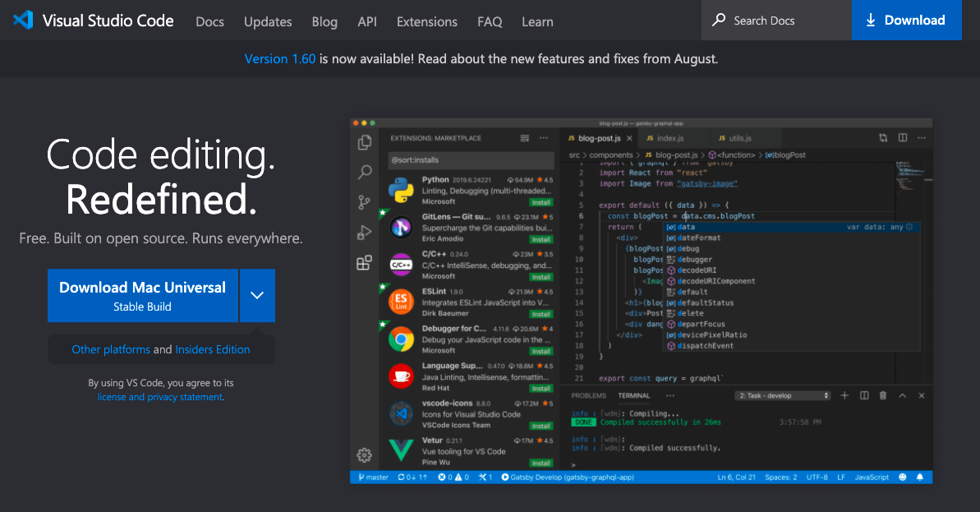The height and width of the screenshot is (512, 980).
Task: Click the new terminal plus icon
Action: (844, 395)
